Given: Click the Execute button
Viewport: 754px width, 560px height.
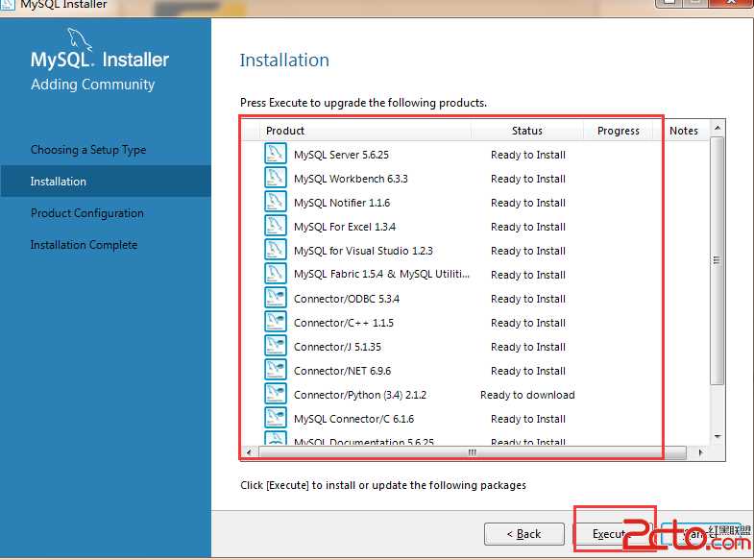Looking at the screenshot, I should point(615,534).
